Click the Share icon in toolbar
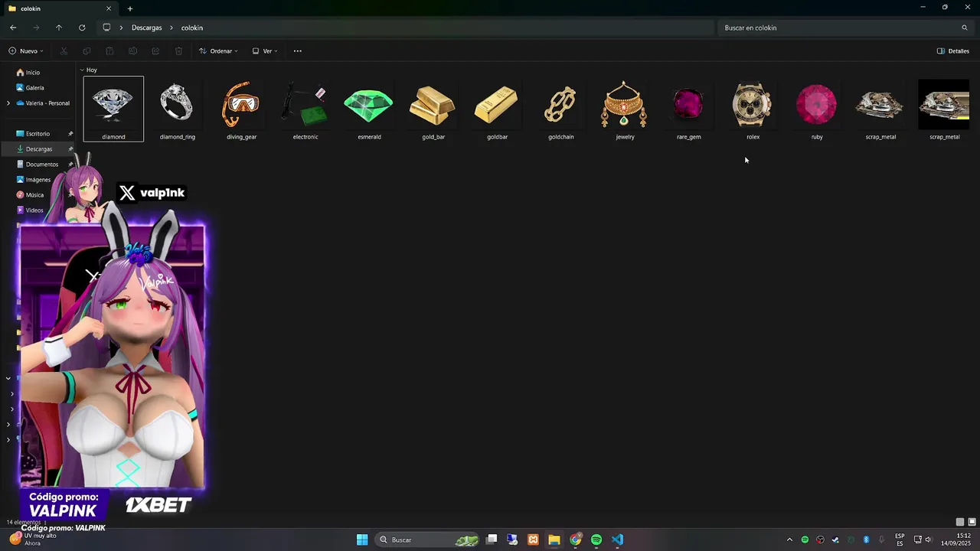Image resolution: width=980 pixels, height=551 pixels. pyautogui.click(x=155, y=51)
